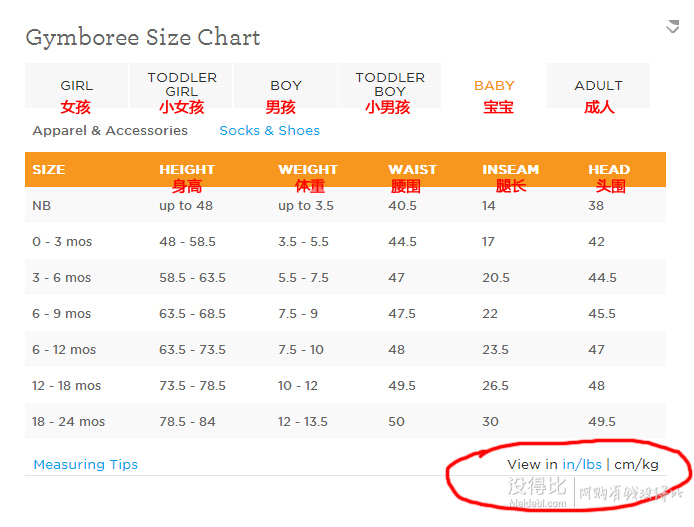Click height value '48 - 58.5'

[x=187, y=242]
